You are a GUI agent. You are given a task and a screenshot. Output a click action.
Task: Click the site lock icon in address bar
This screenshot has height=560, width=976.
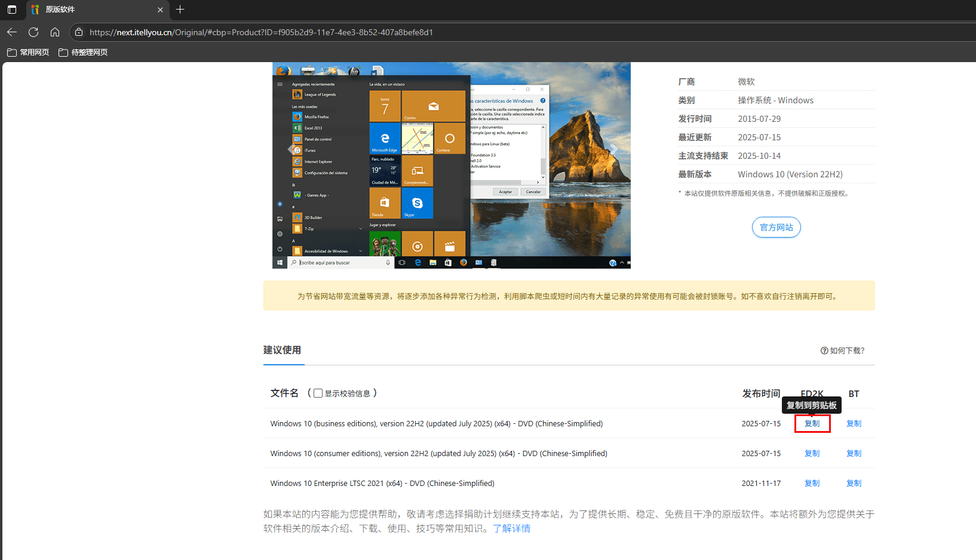(x=79, y=32)
